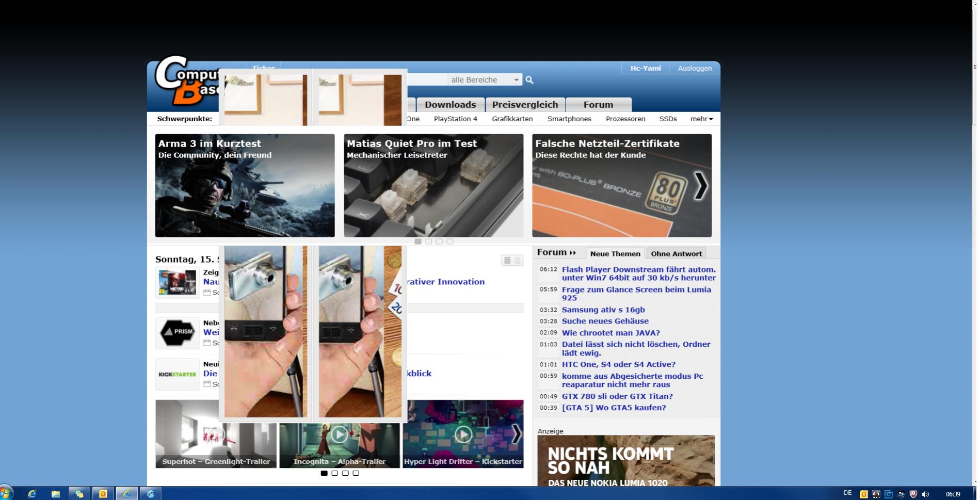This screenshot has height=500, width=980.
Task: Open the PlayStation 4 topic link
Action: coord(456,119)
